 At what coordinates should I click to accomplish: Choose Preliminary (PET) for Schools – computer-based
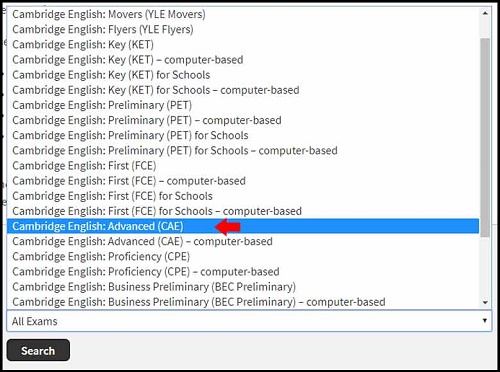tap(243, 151)
